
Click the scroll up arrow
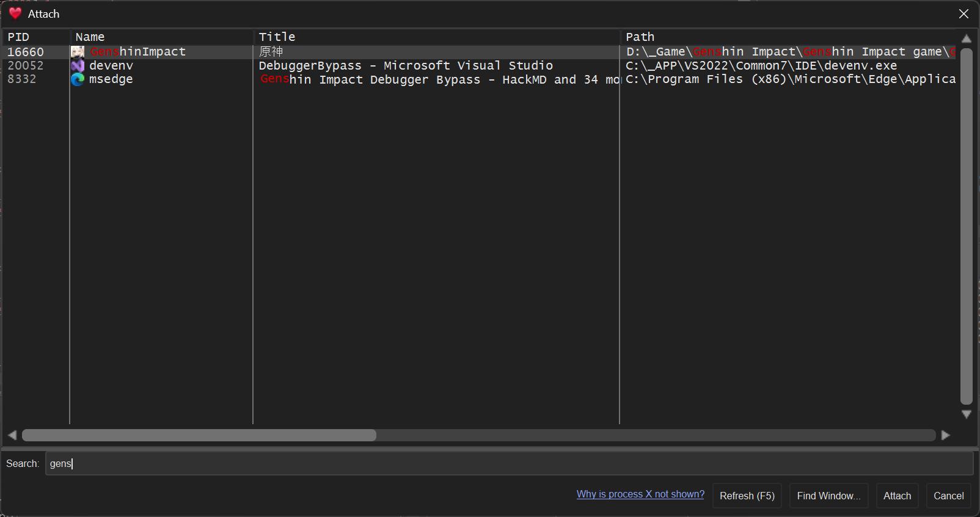[966, 38]
